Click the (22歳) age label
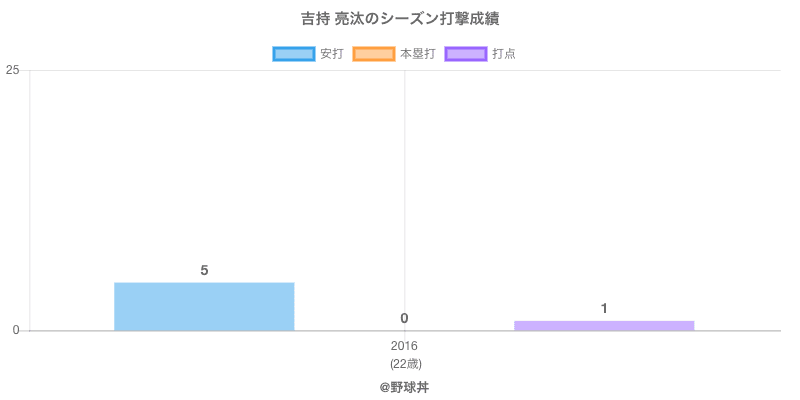The image size is (800, 400). pyautogui.click(x=404, y=363)
